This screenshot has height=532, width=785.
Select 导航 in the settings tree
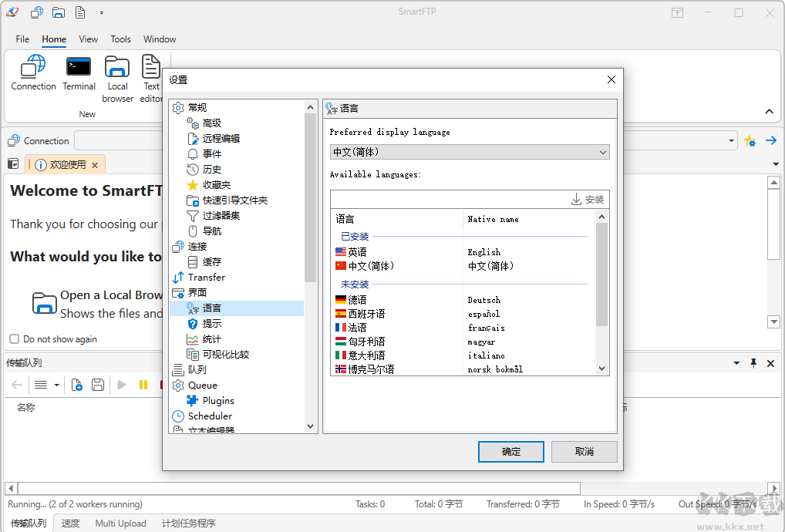(x=211, y=231)
